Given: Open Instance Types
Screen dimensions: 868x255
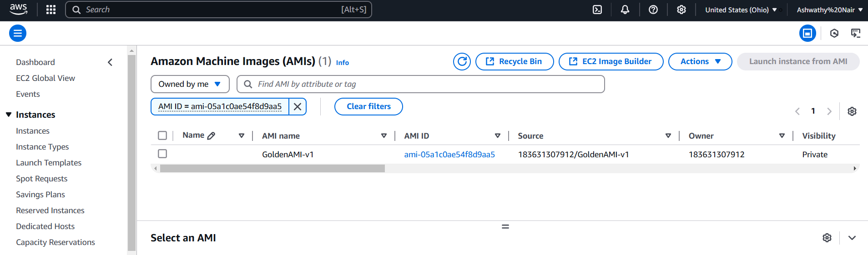Looking at the screenshot, I should coord(42,147).
